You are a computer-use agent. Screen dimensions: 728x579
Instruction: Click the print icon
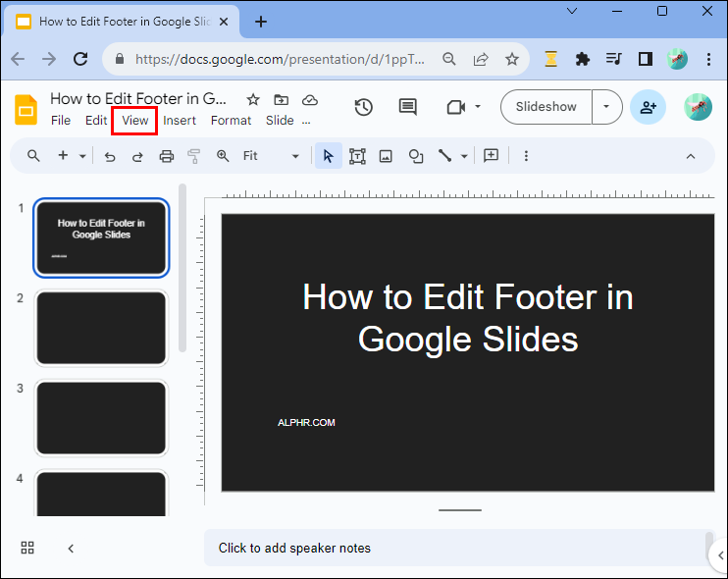(x=167, y=156)
